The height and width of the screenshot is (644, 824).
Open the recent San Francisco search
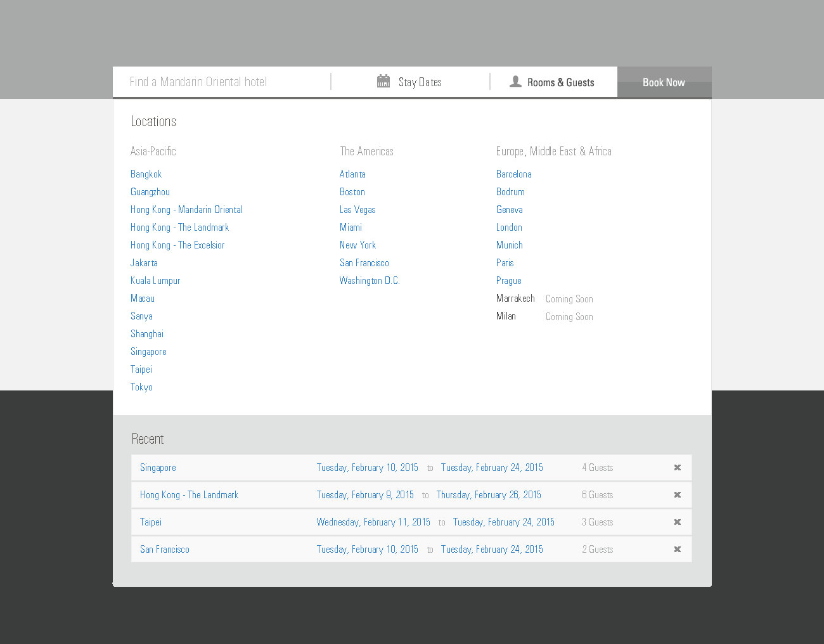click(x=165, y=550)
